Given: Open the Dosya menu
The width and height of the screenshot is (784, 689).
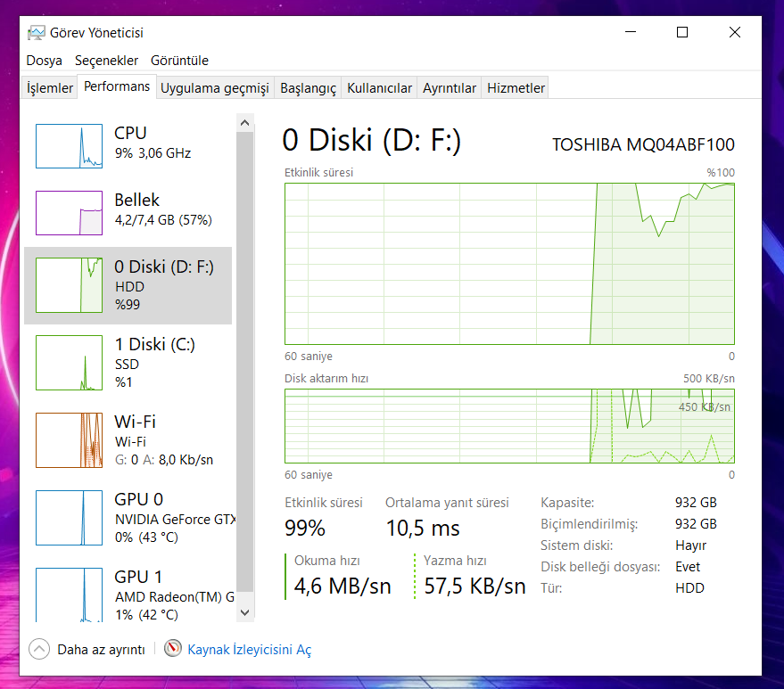Looking at the screenshot, I should 44,61.
